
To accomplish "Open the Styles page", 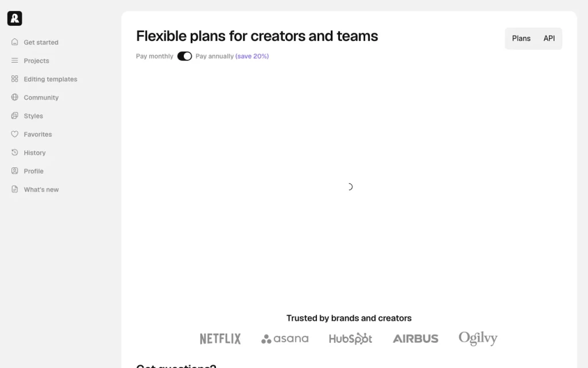I will point(33,116).
